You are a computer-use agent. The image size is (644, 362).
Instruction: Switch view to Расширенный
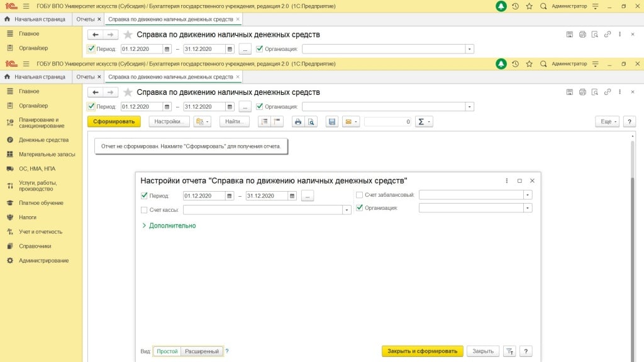[x=201, y=351]
